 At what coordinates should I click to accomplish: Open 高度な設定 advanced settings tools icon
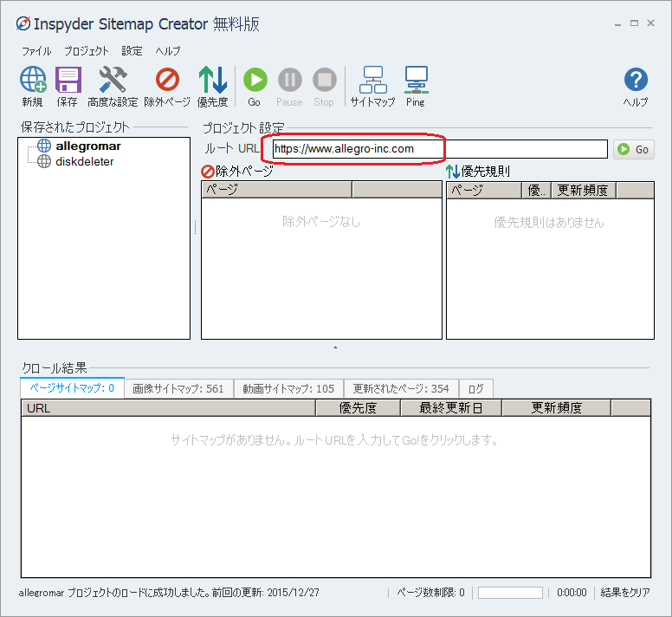coord(113,80)
